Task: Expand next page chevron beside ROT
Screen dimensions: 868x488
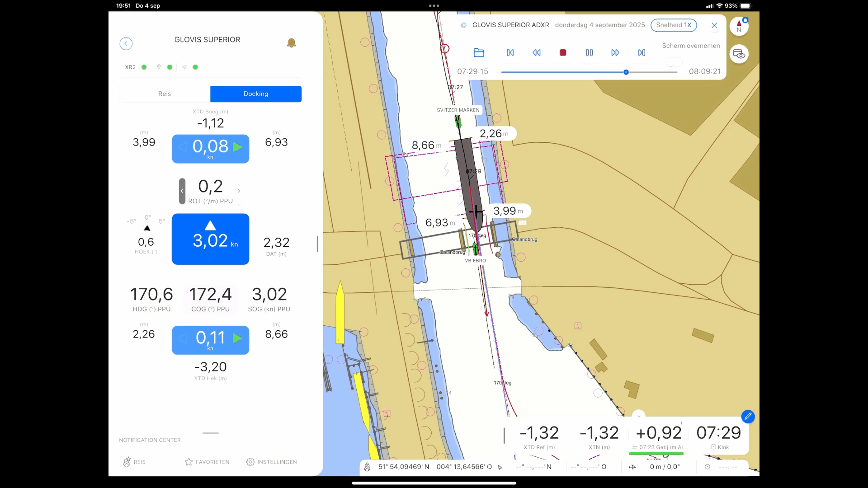Action: pyautogui.click(x=239, y=191)
